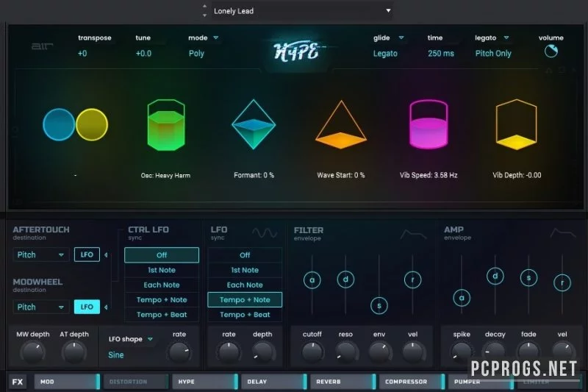Toggle the Modwheel LFO button
This screenshot has height=392, width=588.
tap(87, 307)
